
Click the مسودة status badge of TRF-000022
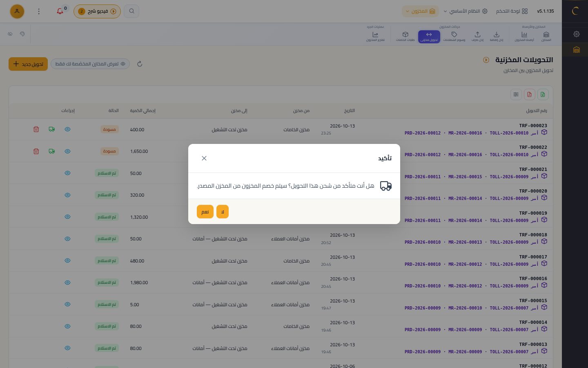109,151
